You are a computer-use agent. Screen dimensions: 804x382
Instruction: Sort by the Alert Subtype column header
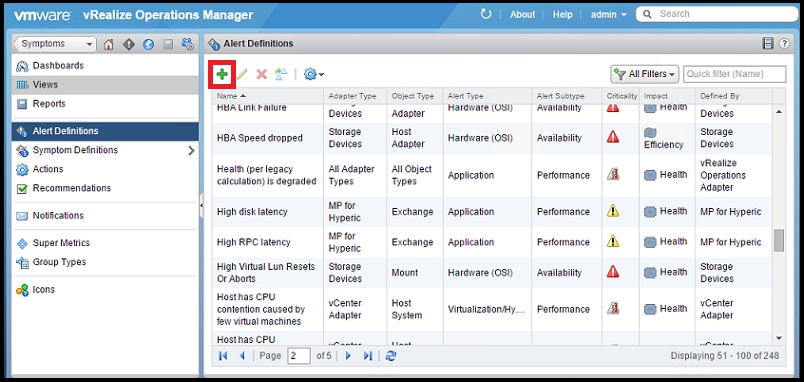tap(567, 96)
